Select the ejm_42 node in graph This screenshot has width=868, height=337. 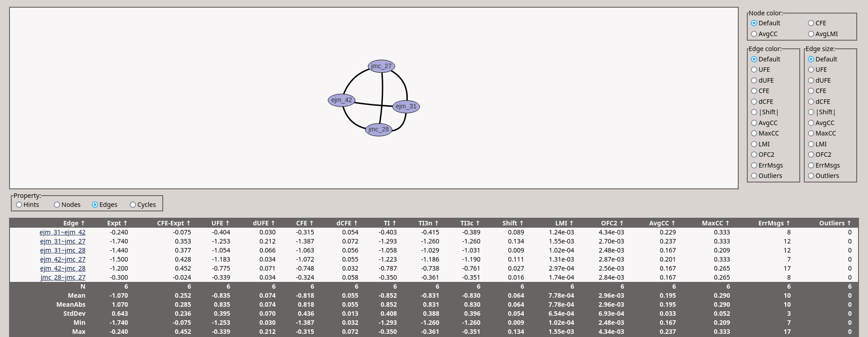[x=341, y=100]
